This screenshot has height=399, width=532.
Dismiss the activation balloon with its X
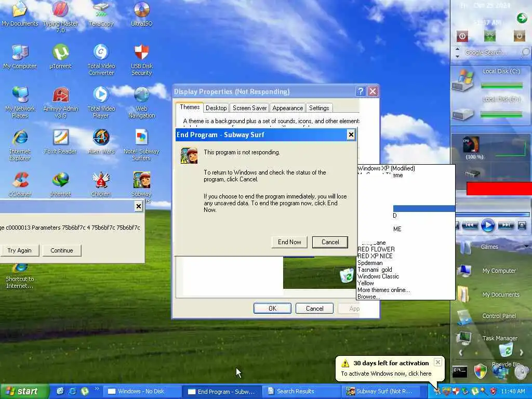[437, 362]
